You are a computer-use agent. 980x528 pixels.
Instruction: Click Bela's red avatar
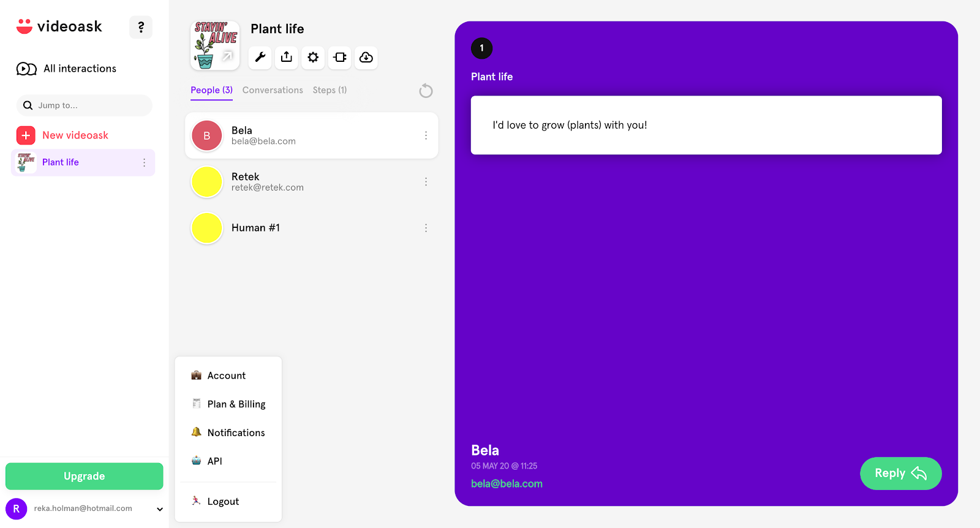click(x=207, y=136)
